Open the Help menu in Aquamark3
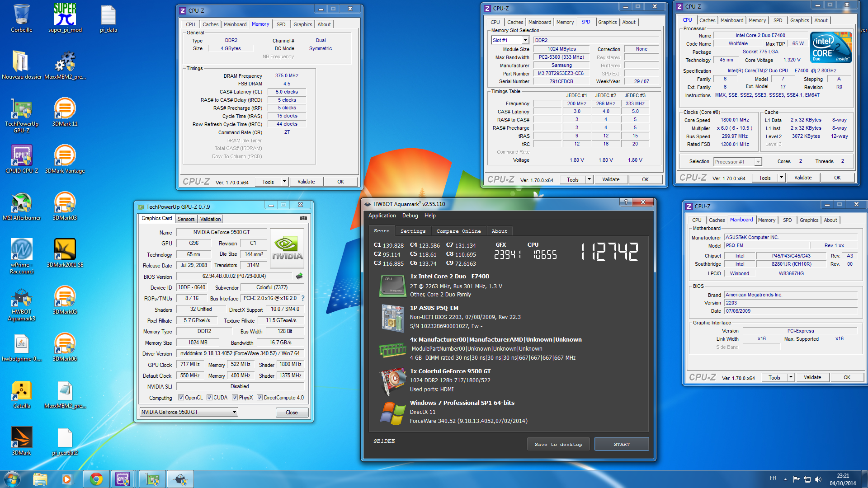This screenshot has width=868, height=488. (430, 216)
